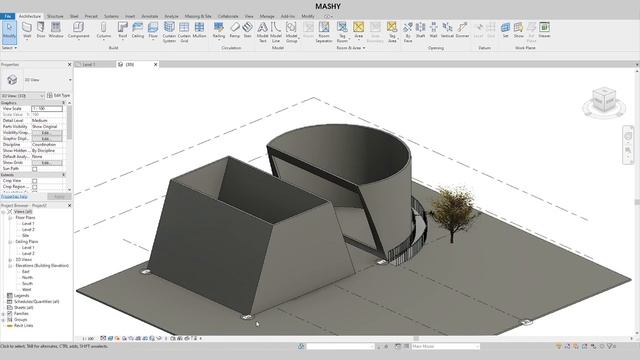
Task: Select the Tag Area tool
Action: click(392, 32)
